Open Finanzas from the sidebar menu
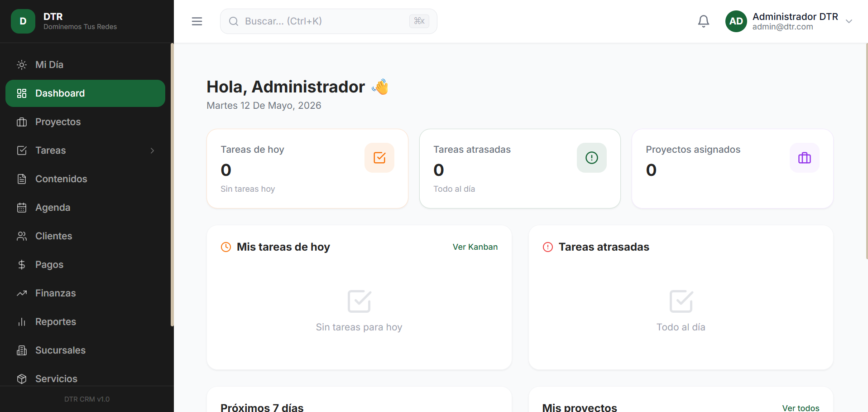The image size is (868, 412). click(85, 293)
